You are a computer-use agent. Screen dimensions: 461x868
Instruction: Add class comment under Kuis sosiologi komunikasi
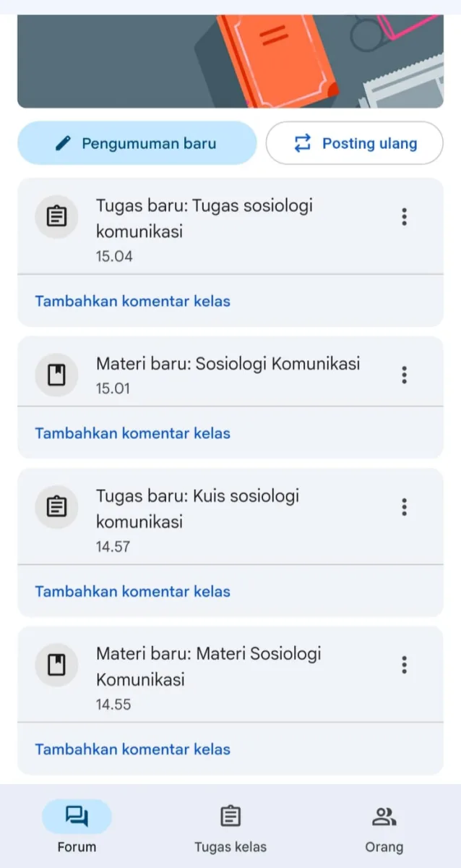[133, 591]
